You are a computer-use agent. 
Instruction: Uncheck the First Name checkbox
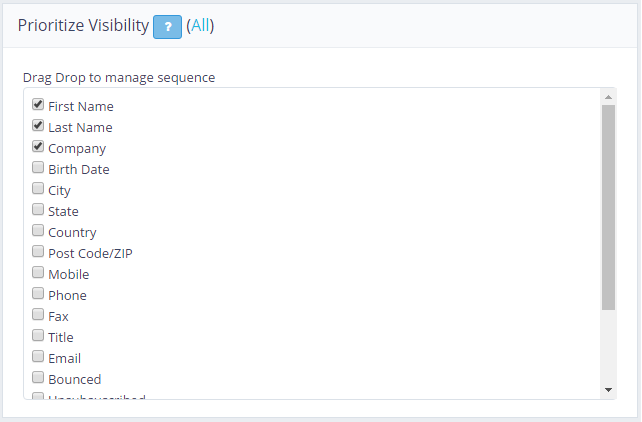coord(38,104)
